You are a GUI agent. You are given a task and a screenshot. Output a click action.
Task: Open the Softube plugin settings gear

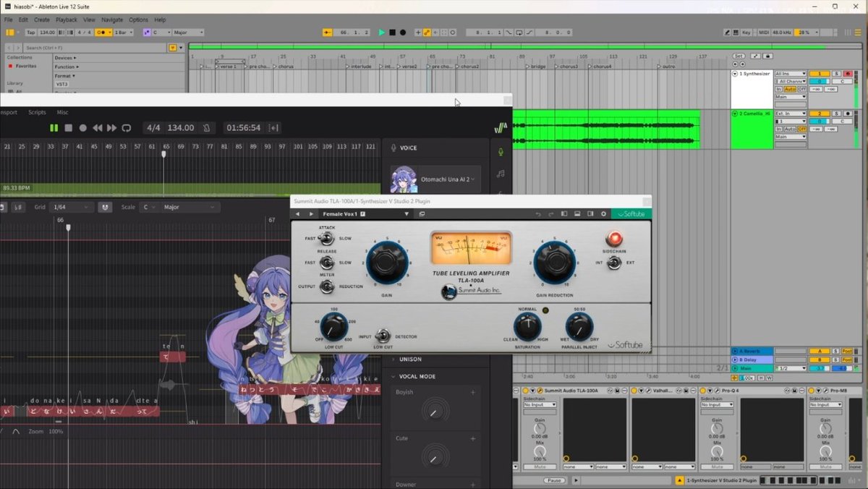[x=603, y=214]
